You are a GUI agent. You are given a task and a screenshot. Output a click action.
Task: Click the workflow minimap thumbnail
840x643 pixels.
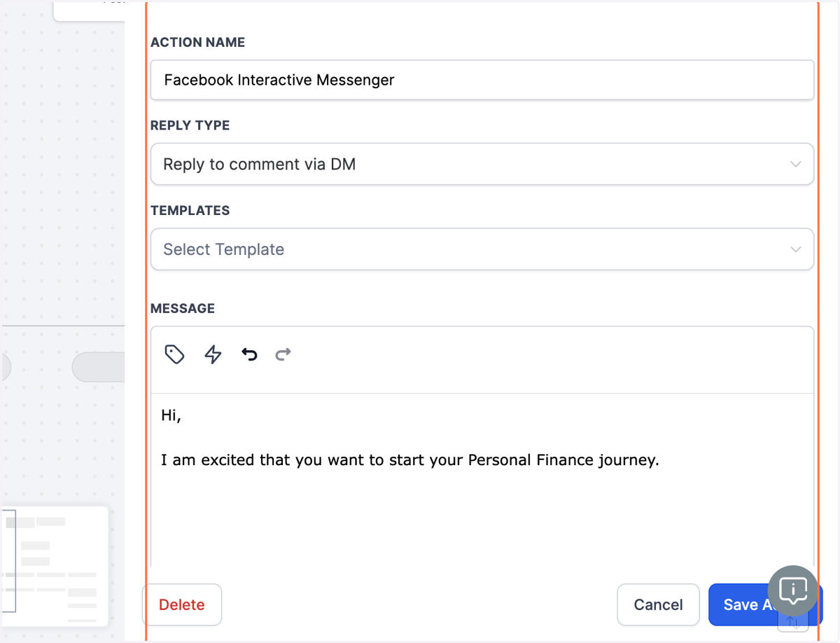pos(55,566)
